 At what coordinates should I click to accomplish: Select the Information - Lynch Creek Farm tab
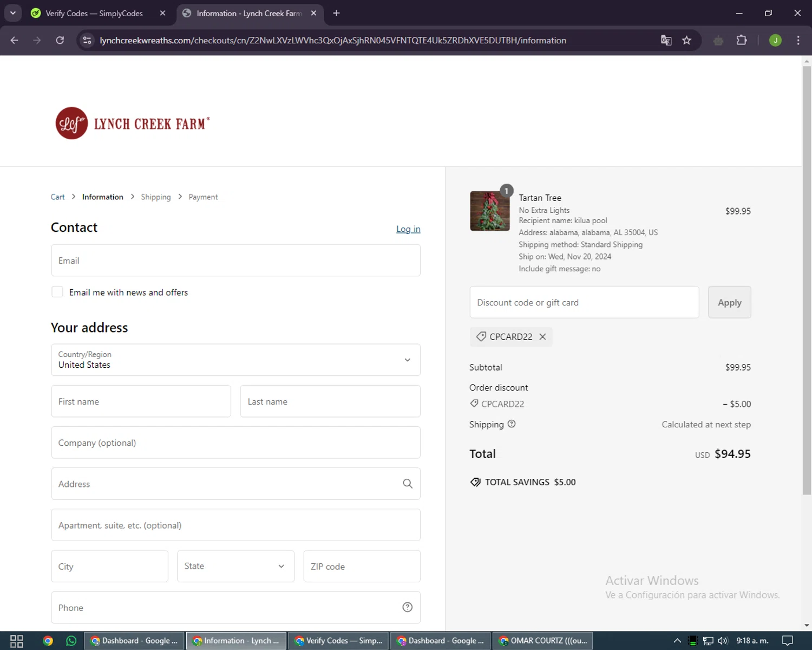(x=250, y=13)
